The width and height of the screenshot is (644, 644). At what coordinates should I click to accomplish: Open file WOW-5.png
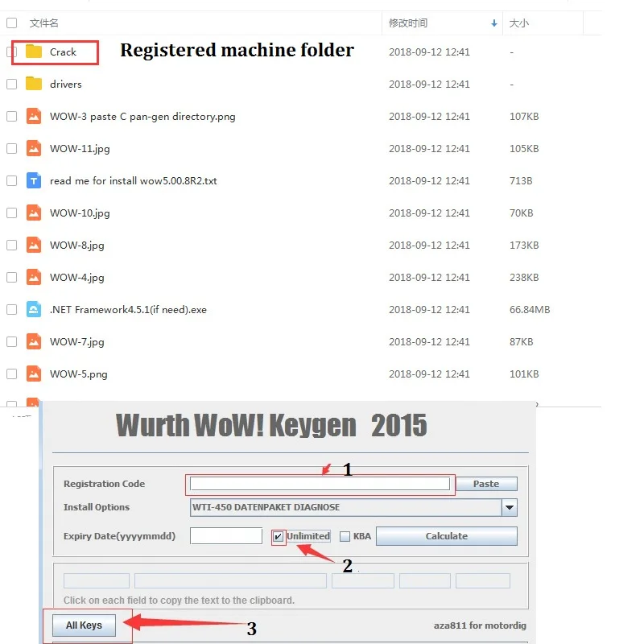click(78, 374)
